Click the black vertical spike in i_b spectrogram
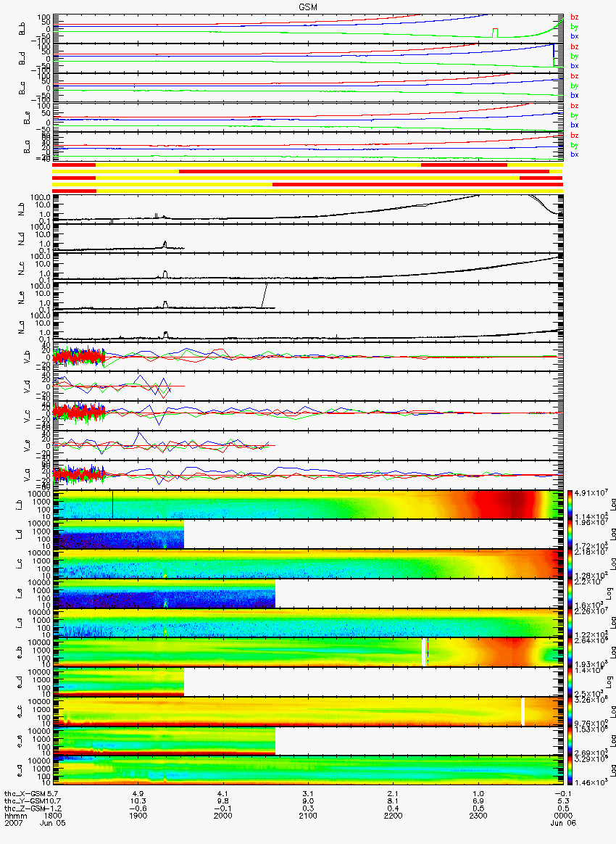Screen dimensions: 616x844 [112, 505]
